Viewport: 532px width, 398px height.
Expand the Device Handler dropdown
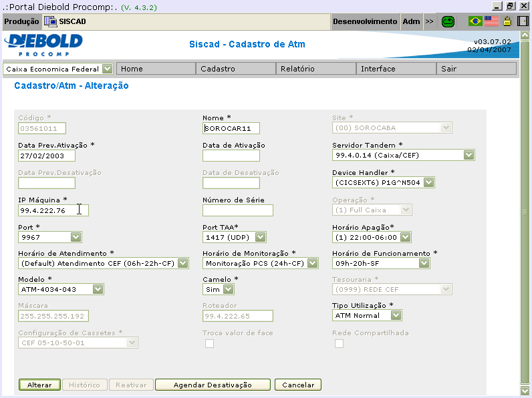384,183
